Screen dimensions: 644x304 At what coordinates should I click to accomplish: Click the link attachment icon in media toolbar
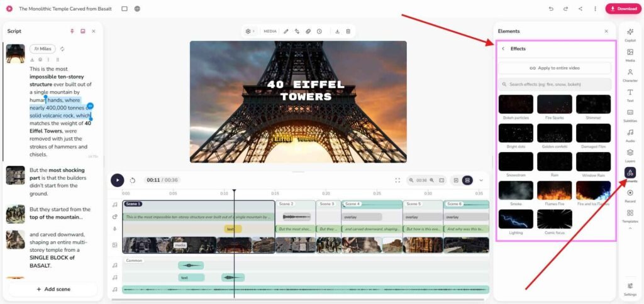coord(308,31)
